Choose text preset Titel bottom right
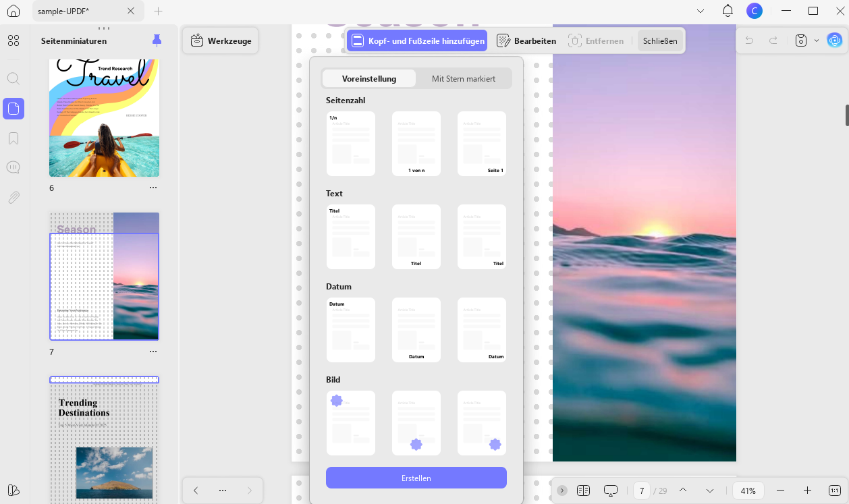The image size is (849, 504). point(482,237)
